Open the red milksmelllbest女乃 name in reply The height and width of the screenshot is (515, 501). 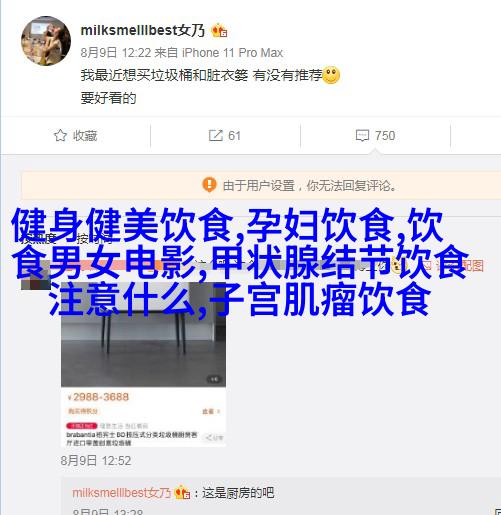(121, 493)
